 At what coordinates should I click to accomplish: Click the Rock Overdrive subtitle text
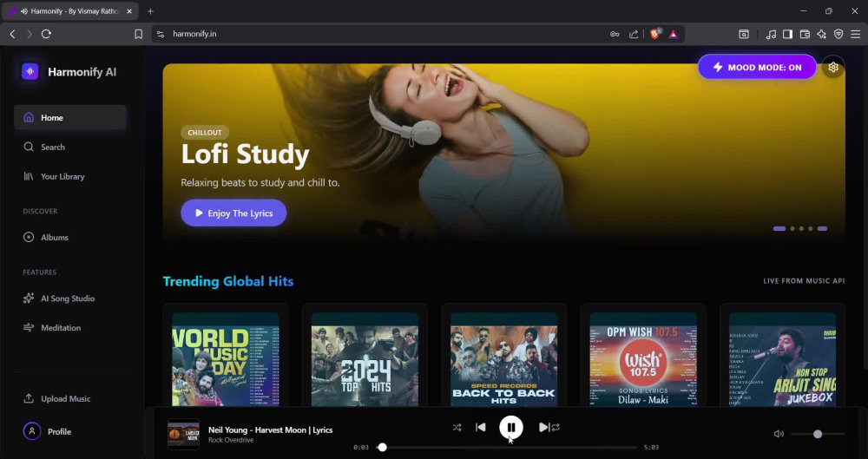point(231,440)
